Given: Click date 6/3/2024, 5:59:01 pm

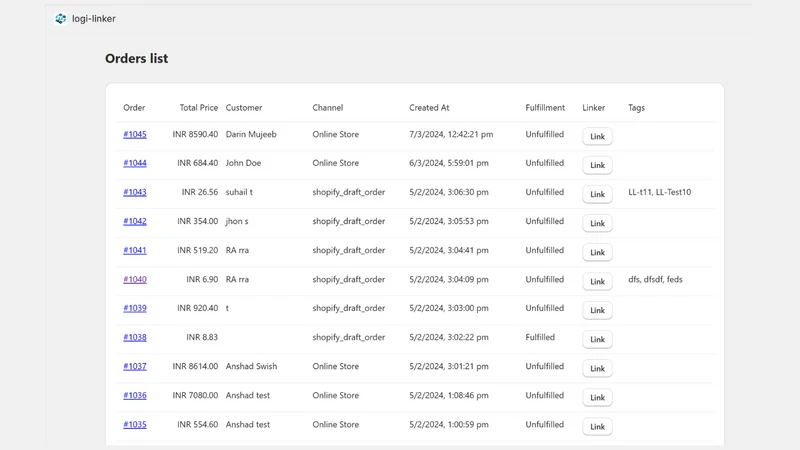Looking at the screenshot, I should pos(449,163).
